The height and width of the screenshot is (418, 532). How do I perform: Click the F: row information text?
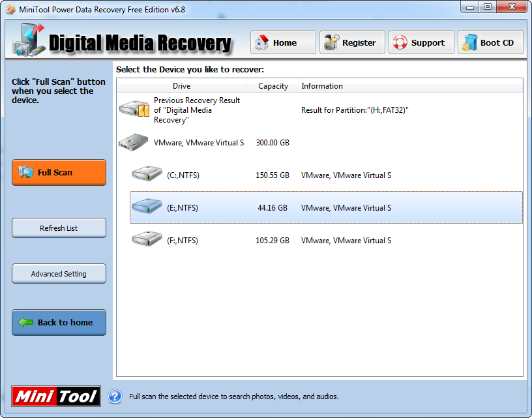pos(346,240)
